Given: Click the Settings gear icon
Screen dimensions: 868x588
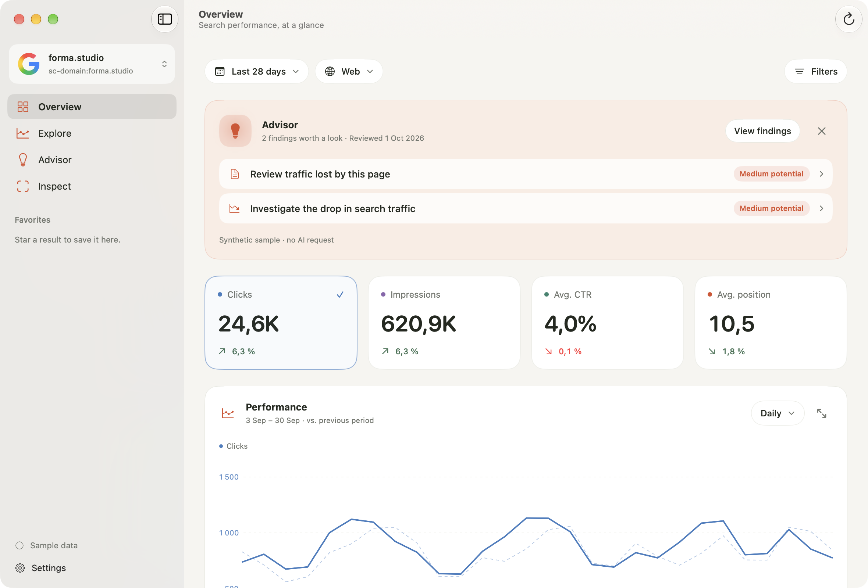Looking at the screenshot, I should pyautogui.click(x=20, y=568).
